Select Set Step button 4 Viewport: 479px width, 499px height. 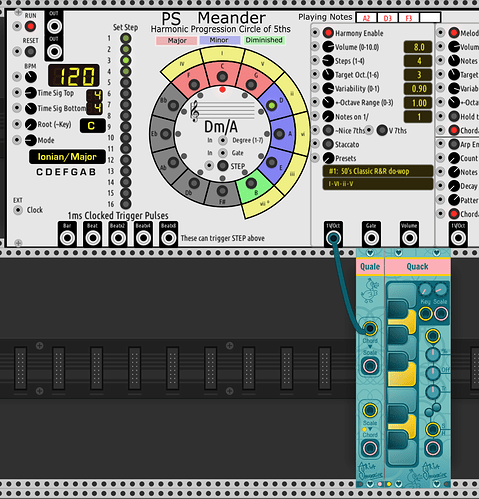pyautogui.click(x=126, y=71)
